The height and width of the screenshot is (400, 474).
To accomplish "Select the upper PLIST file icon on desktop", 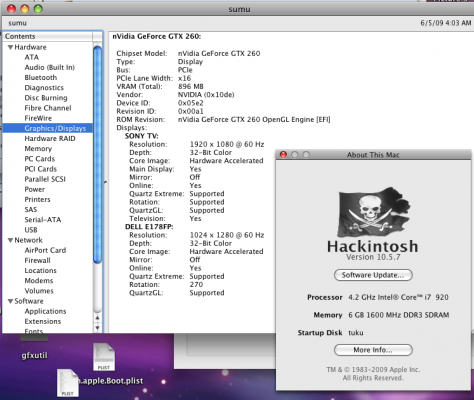I will (x=104, y=357).
